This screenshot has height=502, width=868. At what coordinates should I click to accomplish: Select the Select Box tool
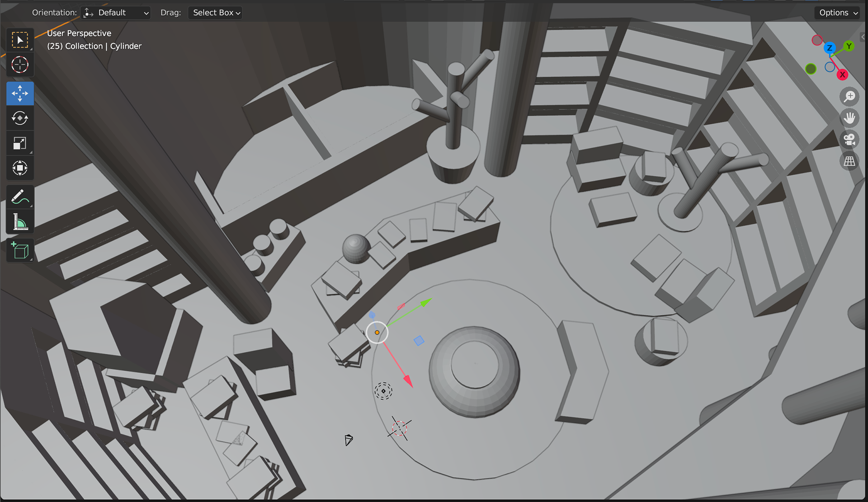[x=20, y=40]
